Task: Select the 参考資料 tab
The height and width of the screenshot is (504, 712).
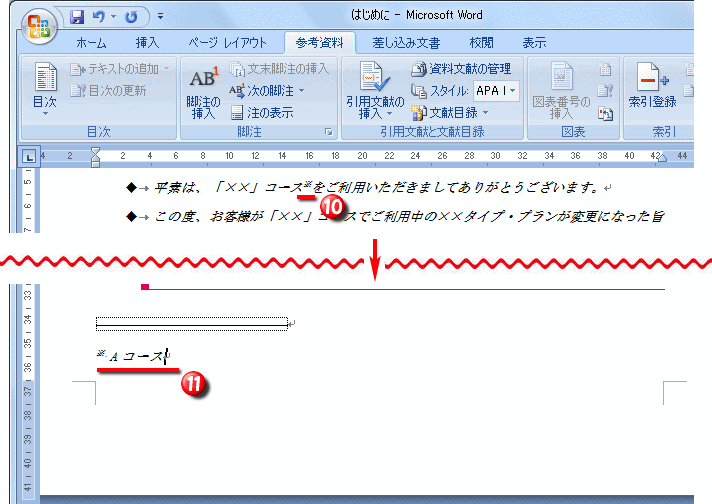Action: click(x=320, y=43)
